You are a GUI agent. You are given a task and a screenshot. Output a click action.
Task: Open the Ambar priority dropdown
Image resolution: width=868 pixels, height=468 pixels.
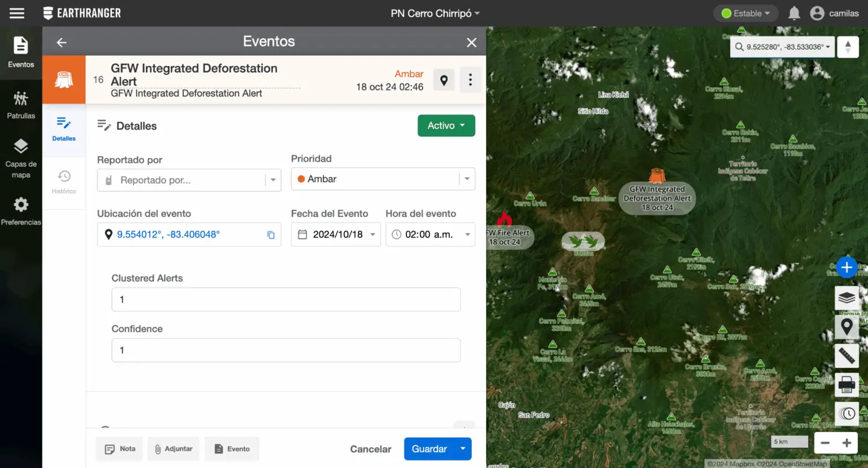pos(467,179)
